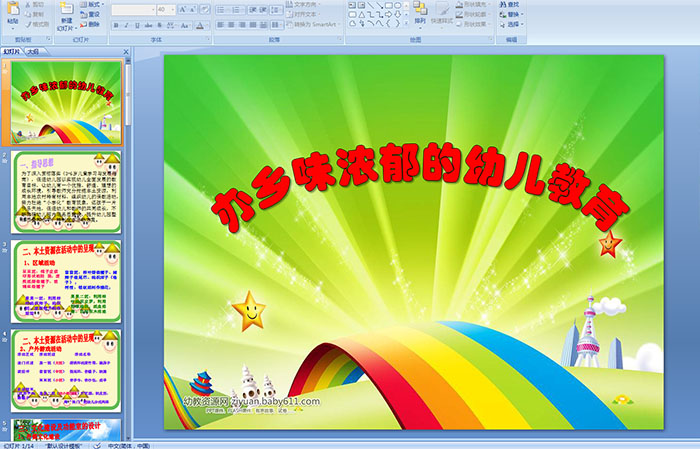This screenshot has height=449, width=700.
Task: Toggle text Shadow (S) formatting
Action: [x=159, y=25]
